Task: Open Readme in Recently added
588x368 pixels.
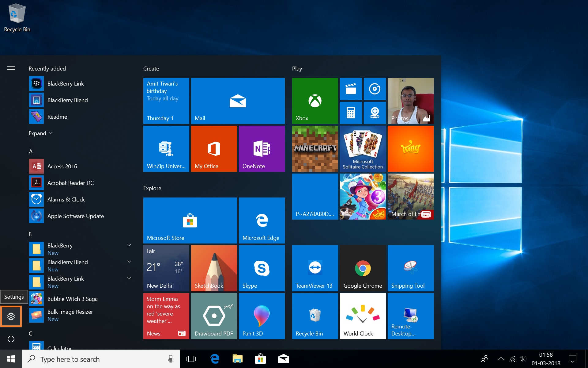Action: [81, 117]
